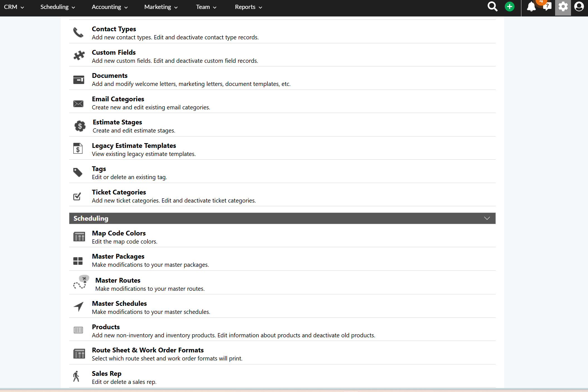
Task: Open the user profile icon
Action: (579, 7)
